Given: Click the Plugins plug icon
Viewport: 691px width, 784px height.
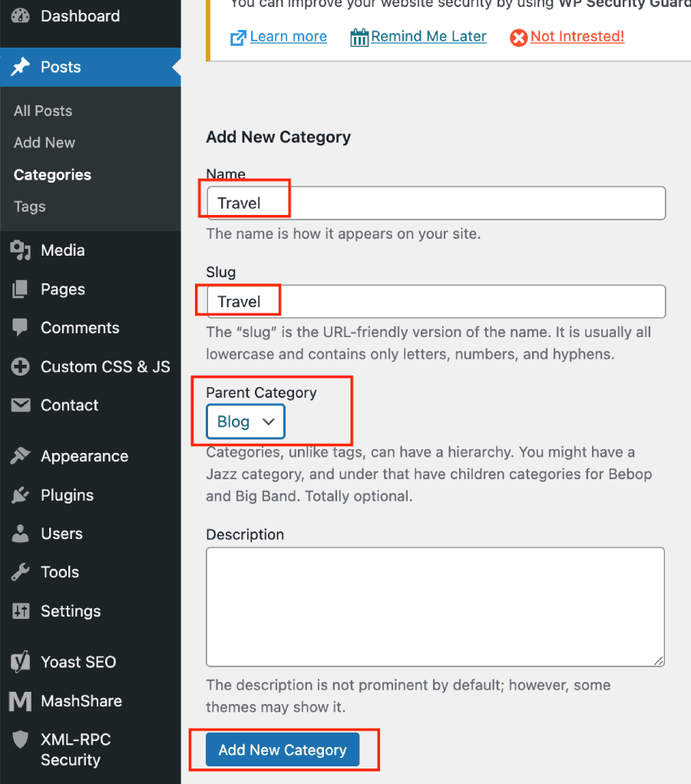Looking at the screenshot, I should click(21, 495).
